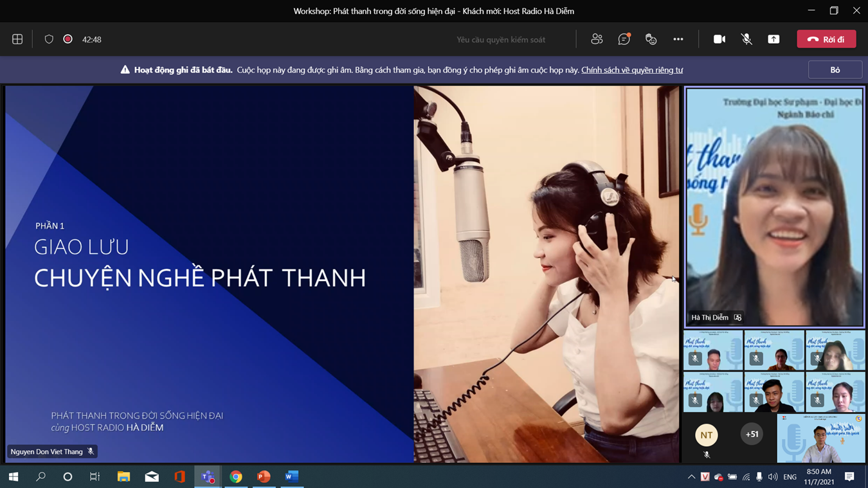Open reactions and raise hand menu
This screenshot has width=868, height=488.
click(651, 39)
